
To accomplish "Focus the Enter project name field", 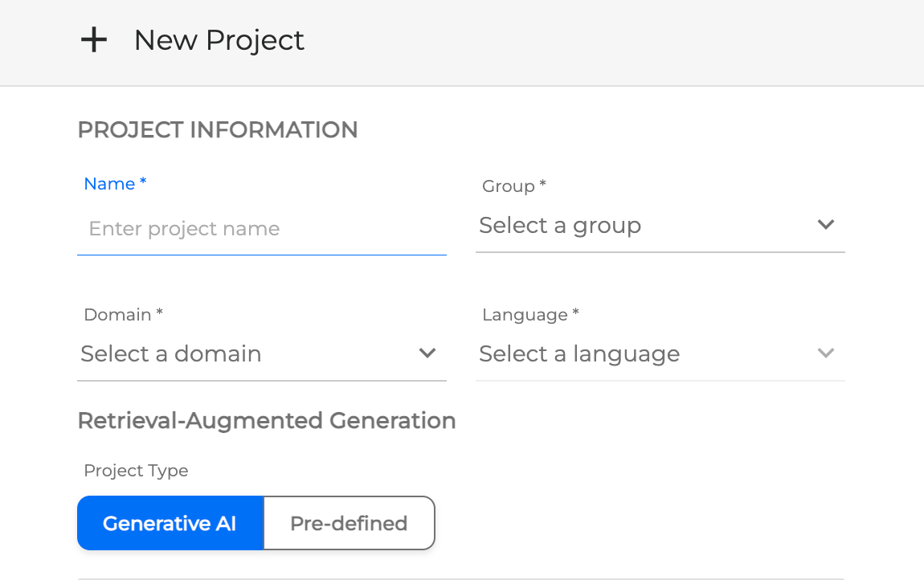I will 261,229.
